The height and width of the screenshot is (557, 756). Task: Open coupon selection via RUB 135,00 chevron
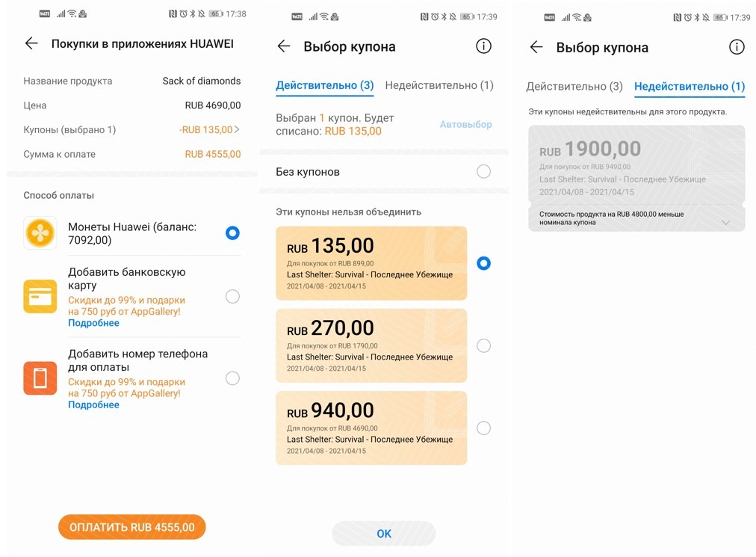point(237,129)
